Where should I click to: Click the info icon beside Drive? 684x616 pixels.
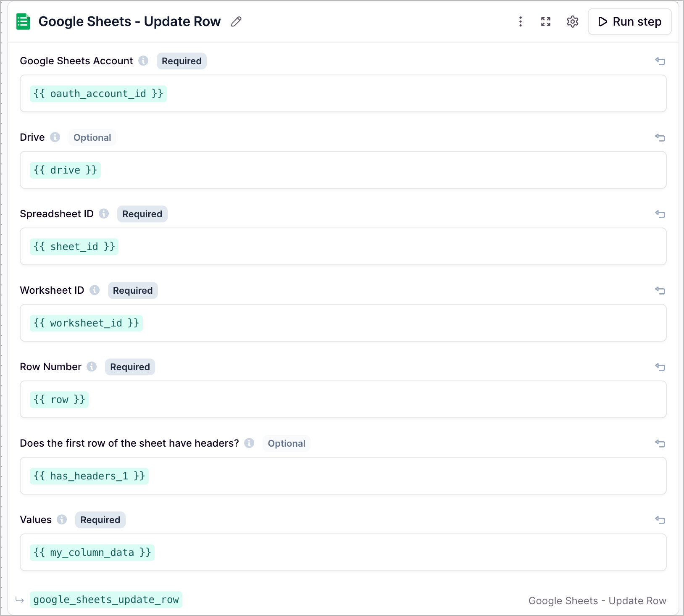point(55,137)
